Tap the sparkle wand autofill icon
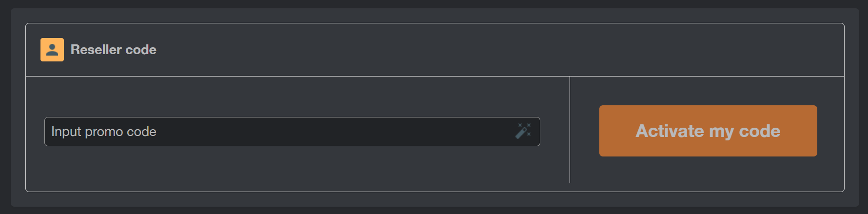This screenshot has width=868, height=214. 523,131
